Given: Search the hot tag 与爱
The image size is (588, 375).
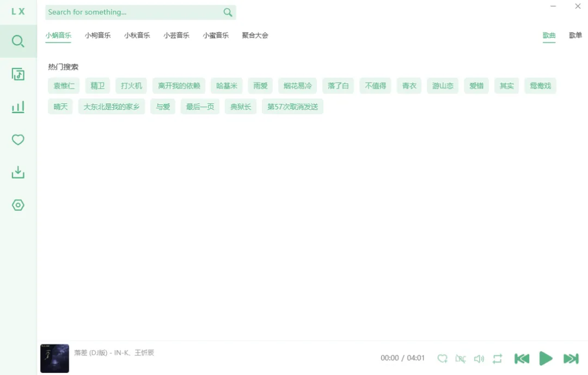Looking at the screenshot, I should (x=163, y=107).
